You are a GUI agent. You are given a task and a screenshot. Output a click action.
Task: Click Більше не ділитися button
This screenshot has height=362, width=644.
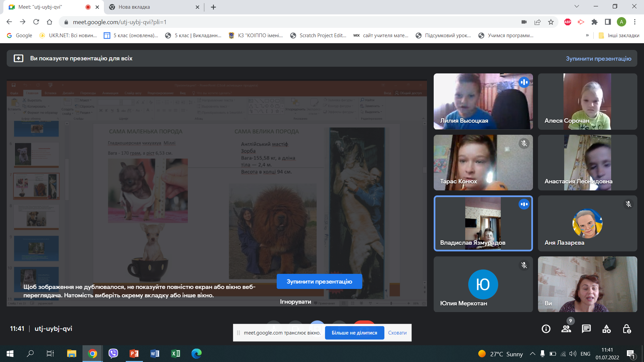[x=354, y=333]
